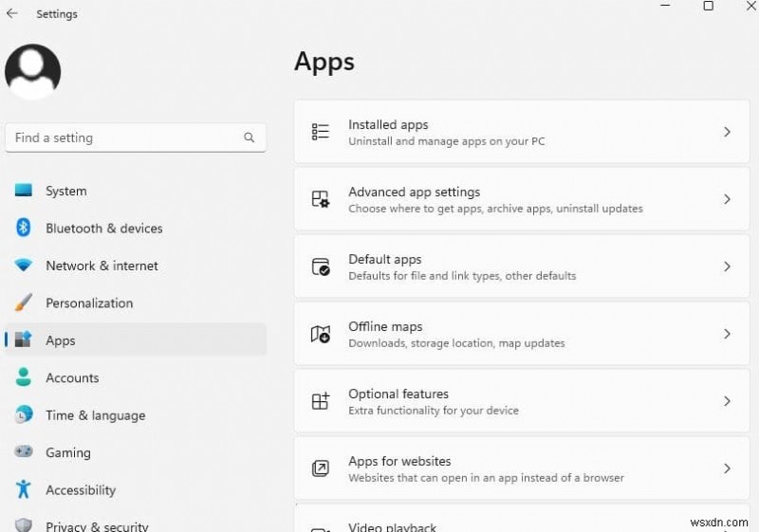Click the Advanced app settings icon
Screen dimensions: 759x532
(321, 200)
